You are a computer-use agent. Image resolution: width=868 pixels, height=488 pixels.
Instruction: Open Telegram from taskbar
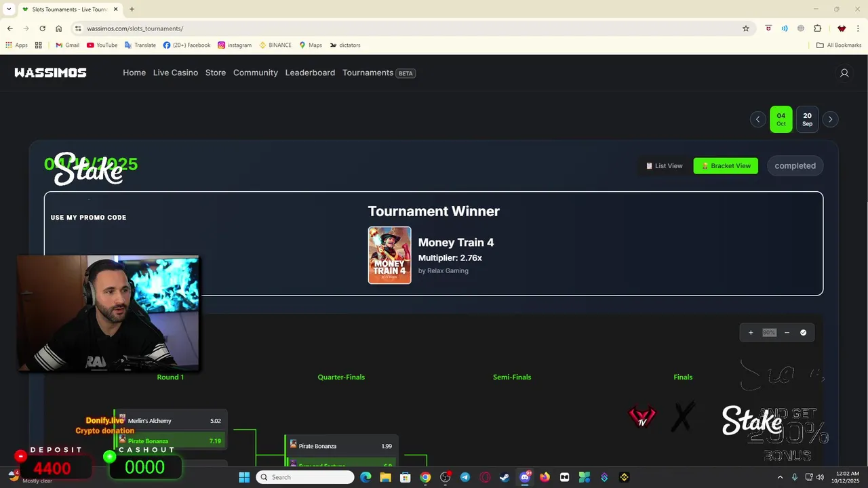[465, 477]
